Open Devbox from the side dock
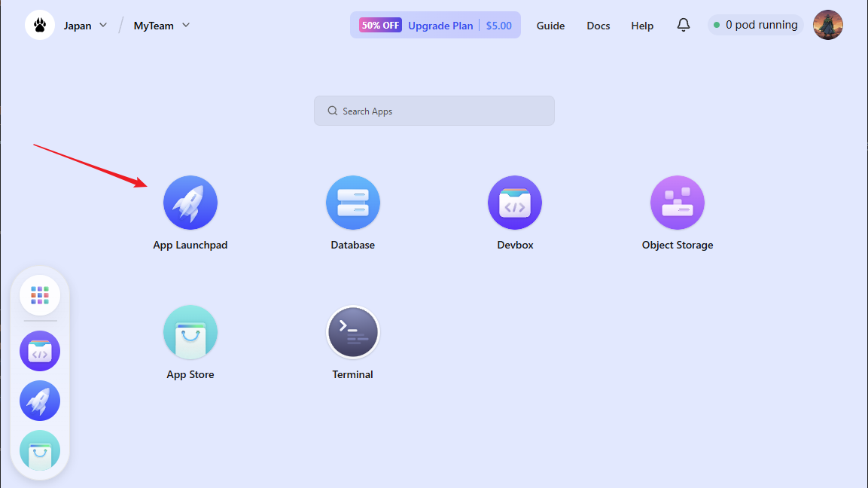The height and width of the screenshot is (488, 868). tap(40, 351)
